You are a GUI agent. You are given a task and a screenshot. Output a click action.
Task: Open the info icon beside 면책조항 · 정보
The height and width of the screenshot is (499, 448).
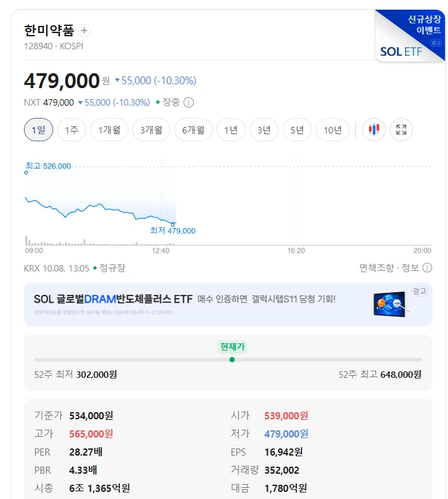(x=427, y=268)
